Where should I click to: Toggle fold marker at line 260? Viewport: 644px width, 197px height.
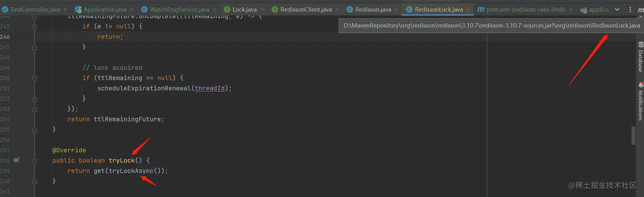pyautogui.click(x=34, y=182)
